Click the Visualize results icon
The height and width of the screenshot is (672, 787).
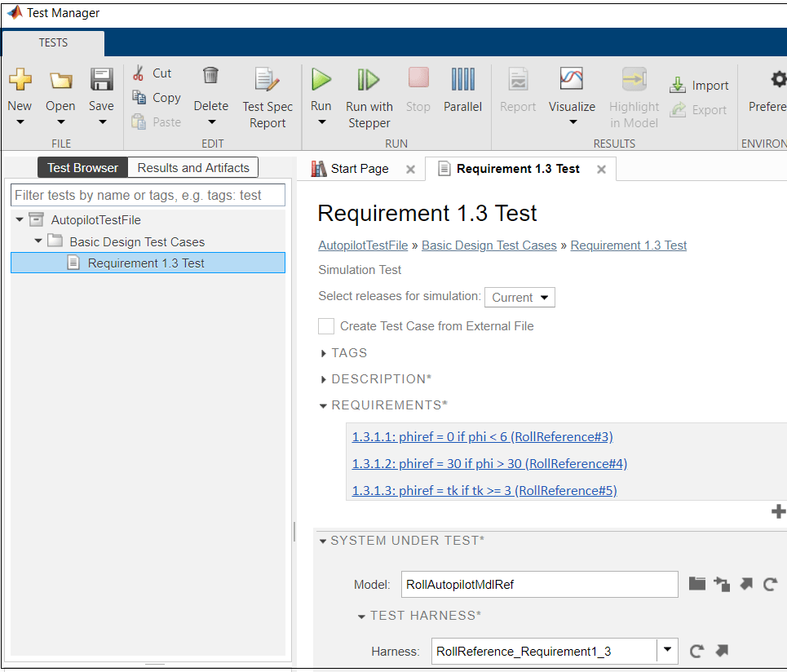click(x=572, y=79)
